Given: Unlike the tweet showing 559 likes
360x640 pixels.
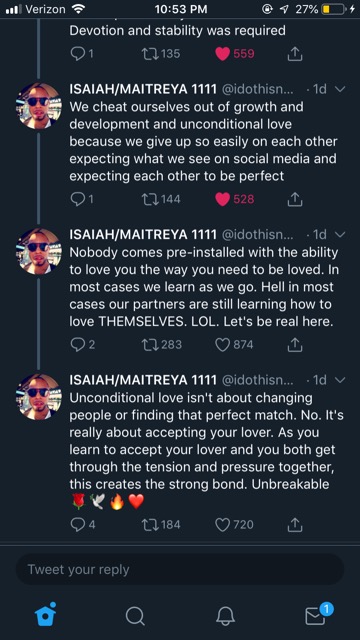Looking at the screenshot, I should click(222, 54).
